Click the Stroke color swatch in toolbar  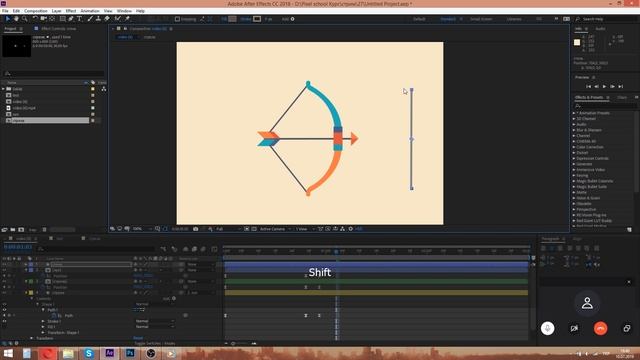point(257,19)
